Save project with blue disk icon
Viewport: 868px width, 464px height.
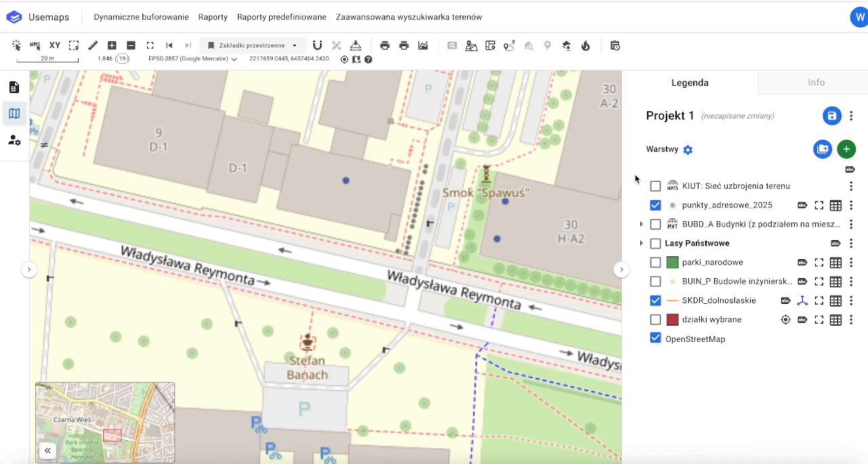coord(831,116)
